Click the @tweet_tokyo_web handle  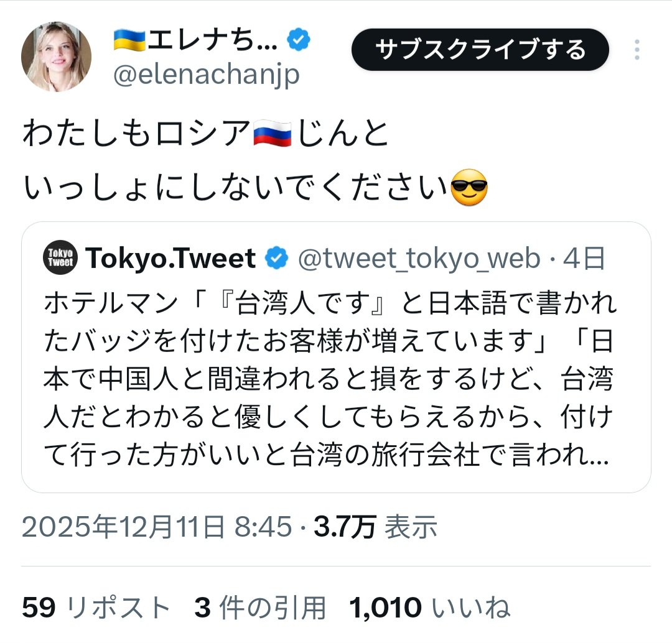pyautogui.click(x=419, y=259)
